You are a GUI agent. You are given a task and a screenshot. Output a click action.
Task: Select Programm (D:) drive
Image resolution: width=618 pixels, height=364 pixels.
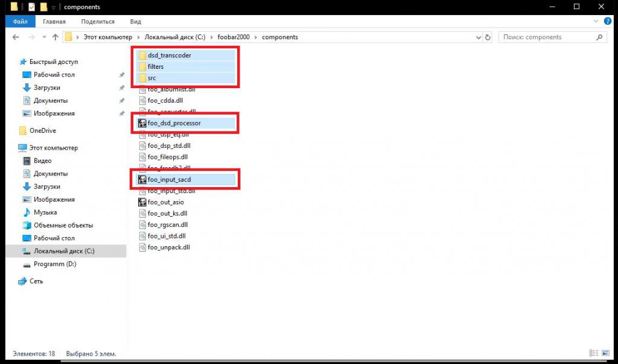(55, 264)
